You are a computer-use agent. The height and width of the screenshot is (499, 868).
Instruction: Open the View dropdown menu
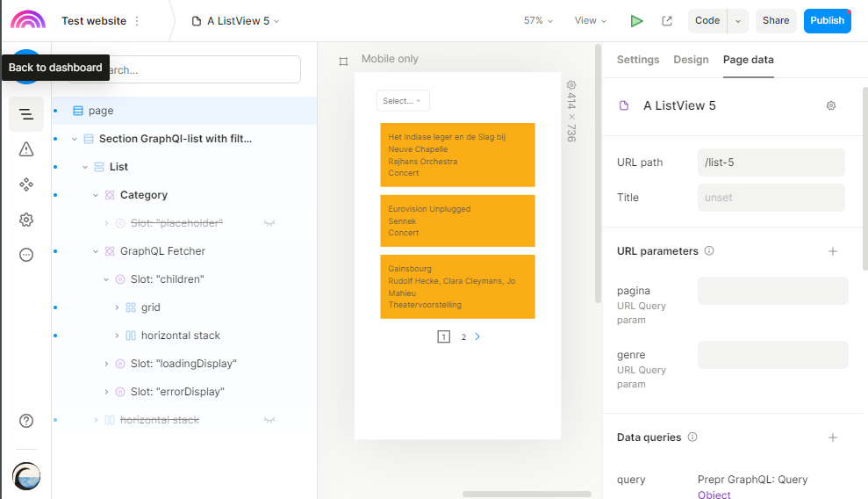click(591, 21)
